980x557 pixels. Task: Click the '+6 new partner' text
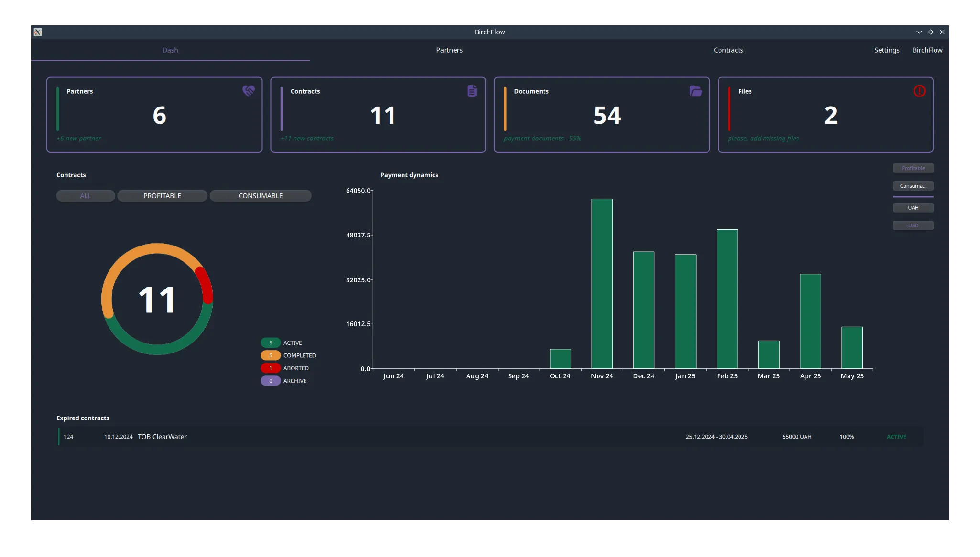point(79,139)
